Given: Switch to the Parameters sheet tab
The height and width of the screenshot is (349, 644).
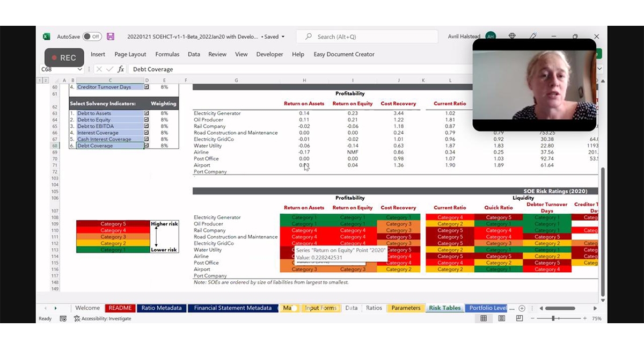Looking at the screenshot, I should point(405,308).
